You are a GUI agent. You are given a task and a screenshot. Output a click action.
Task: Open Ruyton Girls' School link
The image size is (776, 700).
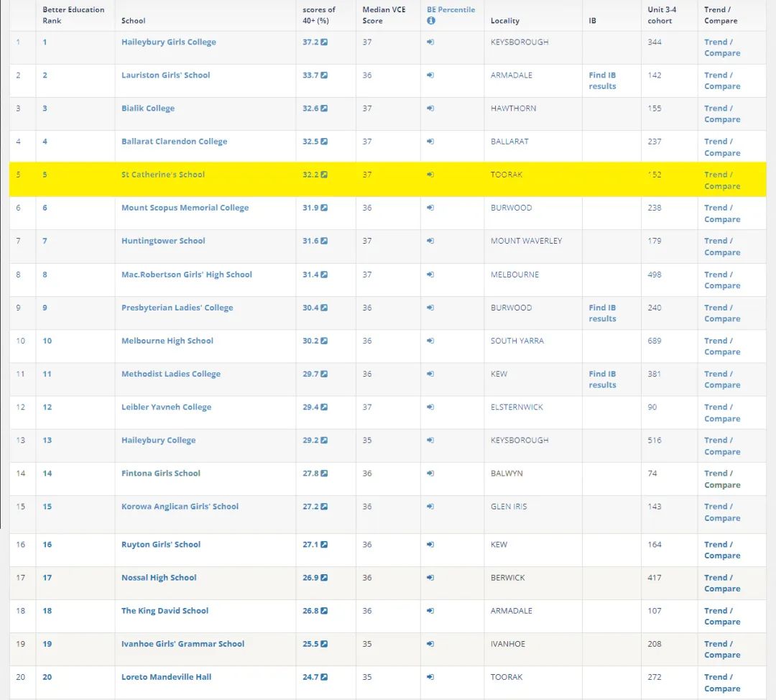pos(161,545)
